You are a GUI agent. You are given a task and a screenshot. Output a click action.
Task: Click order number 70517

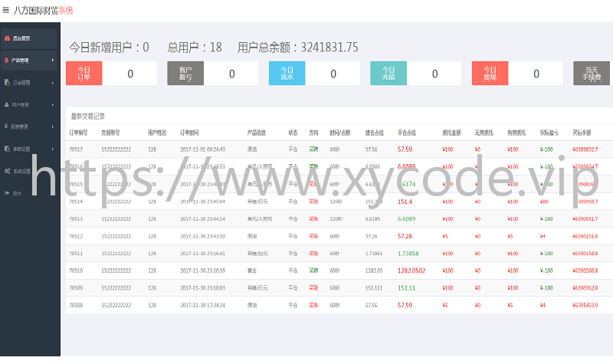76,149
